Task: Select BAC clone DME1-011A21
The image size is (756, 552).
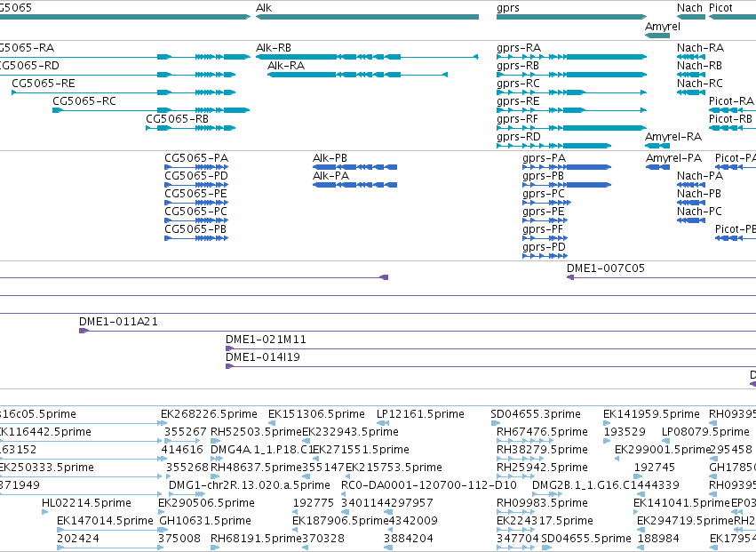Action: (x=418, y=331)
